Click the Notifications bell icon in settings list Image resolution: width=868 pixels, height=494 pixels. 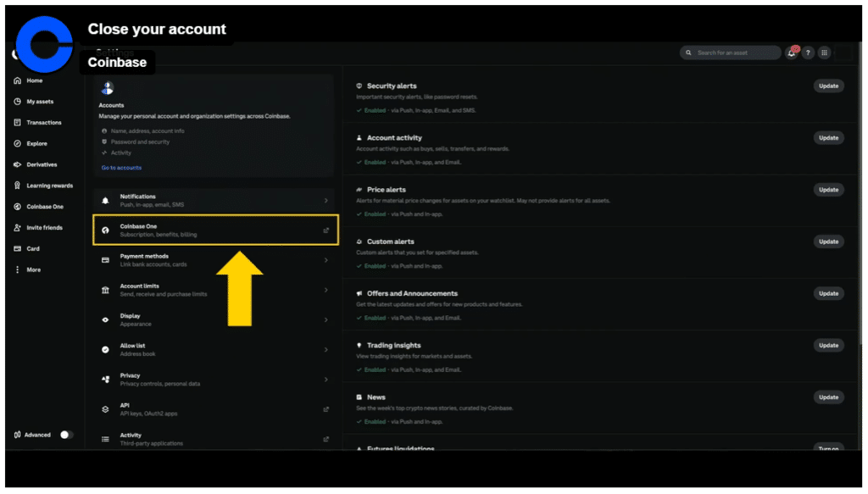click(x=105, y=201)
